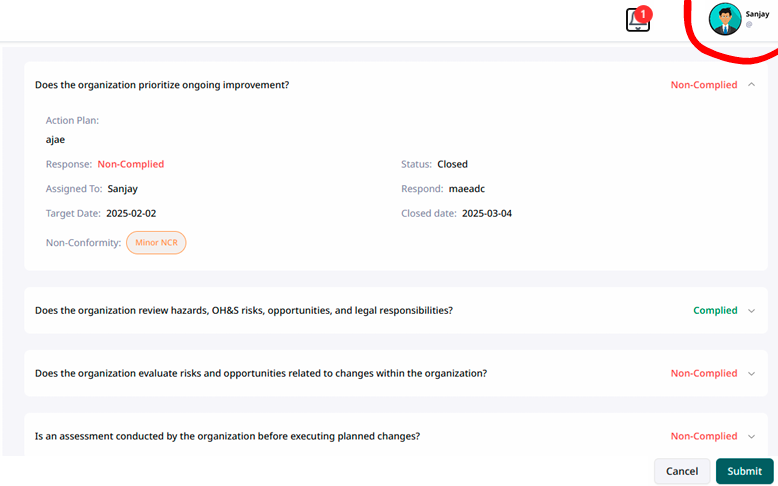Click the Closed date value 2025-03-04
The image size is (778, 486).
(x=487, y=213)
